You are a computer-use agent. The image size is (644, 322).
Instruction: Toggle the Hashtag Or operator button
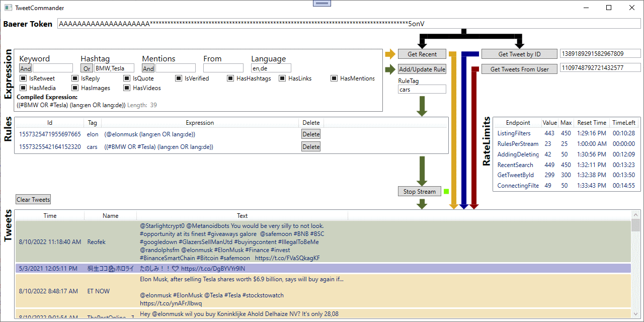pos(87,68)
